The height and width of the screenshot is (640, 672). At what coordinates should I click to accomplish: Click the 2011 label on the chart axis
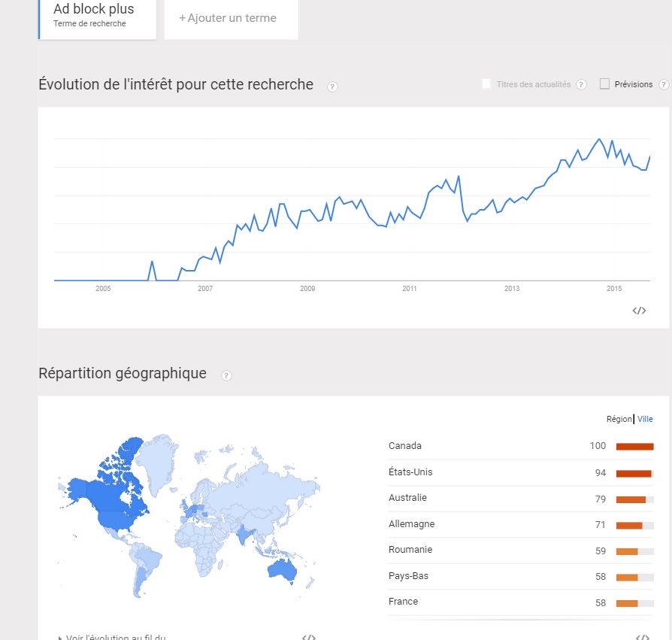pos(409,289)
